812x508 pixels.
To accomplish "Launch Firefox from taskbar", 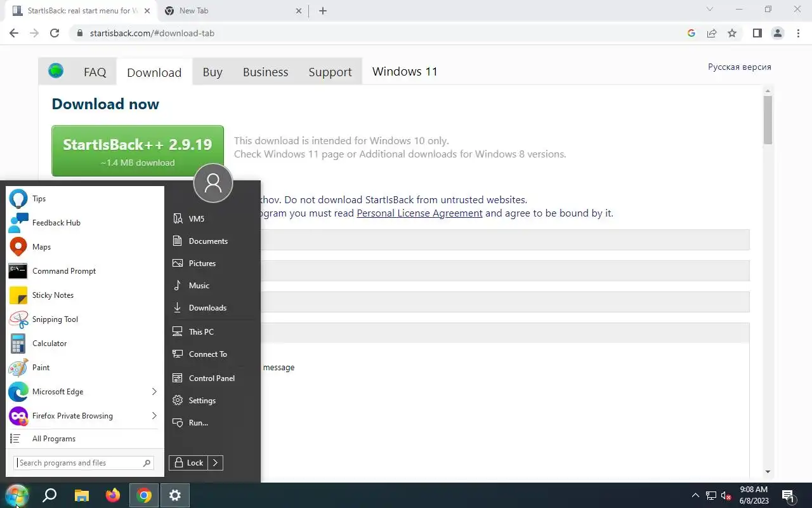I will click(x=113, y=495).
